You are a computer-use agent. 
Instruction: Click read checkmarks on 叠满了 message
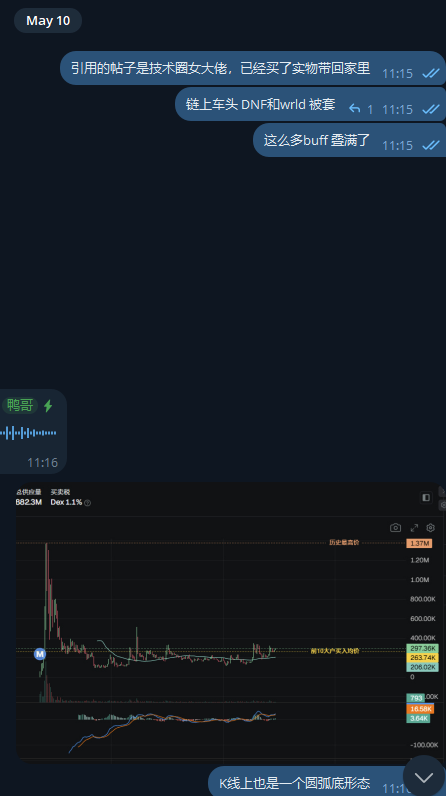[431, 146]
